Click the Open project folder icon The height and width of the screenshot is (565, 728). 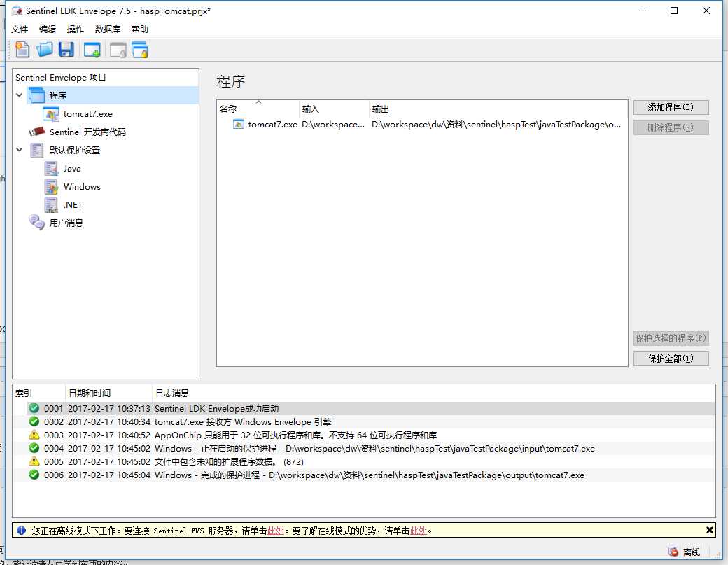[45, 50]
